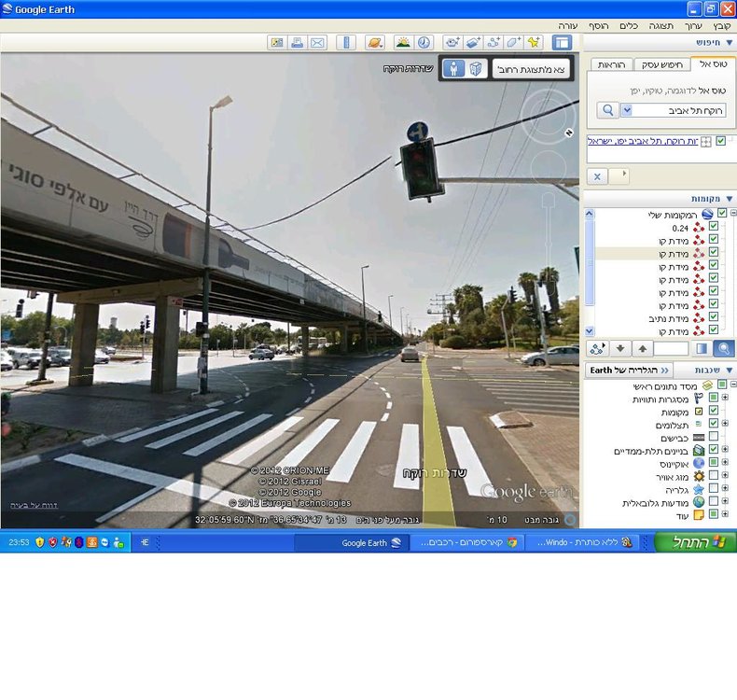Toggle the sunlight landscape icon
Image resolution: width=737 pixels, height=700 pixels.
(403, 43)
